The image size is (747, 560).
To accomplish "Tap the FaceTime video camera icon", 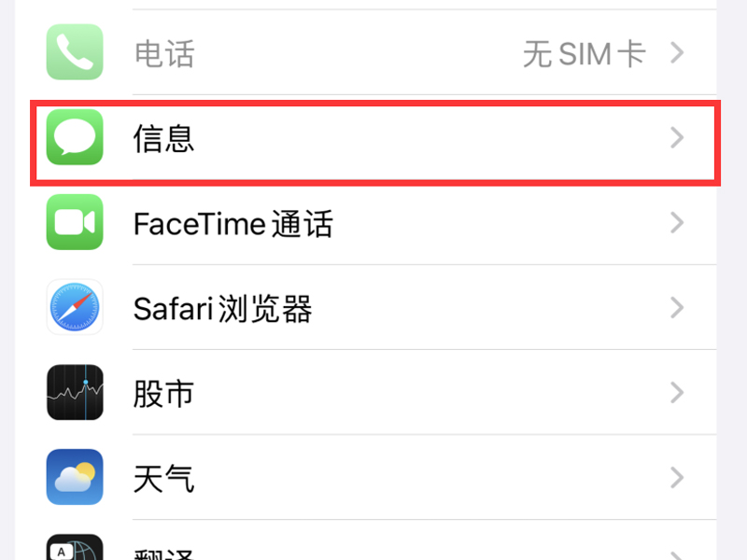I will (75, 223).
